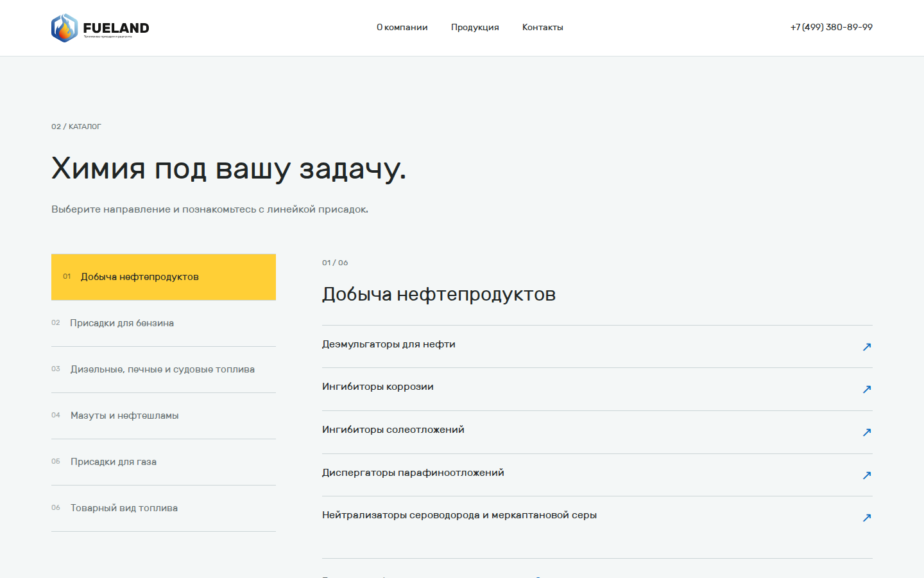This screenshot has width=924, height=578.
Task: Open the Товарный вид топлива category
Action: click(x=164, y=508)
